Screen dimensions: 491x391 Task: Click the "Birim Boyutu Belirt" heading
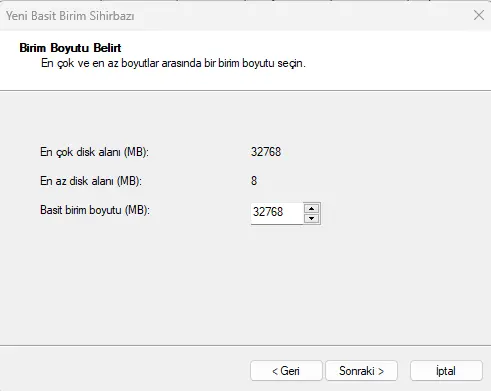(70, 48)
